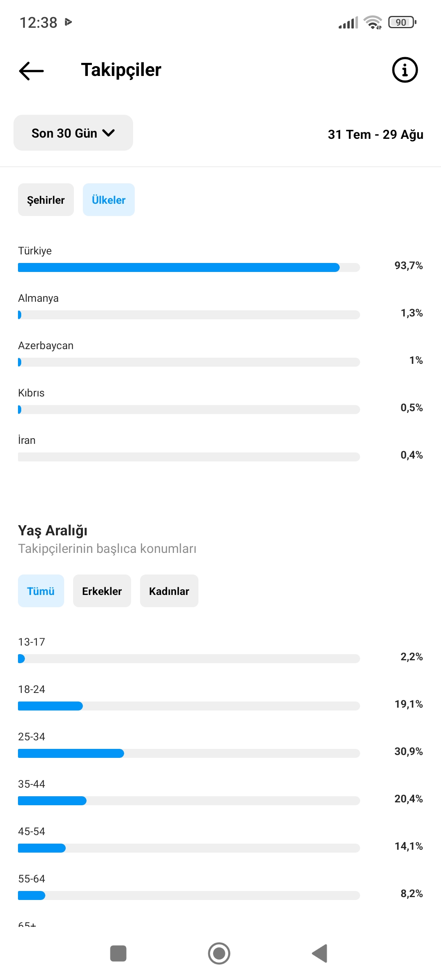Screen dimensions: 441x980
Task: Select the Tümü filter chip
Action: [x=41, y=591]
